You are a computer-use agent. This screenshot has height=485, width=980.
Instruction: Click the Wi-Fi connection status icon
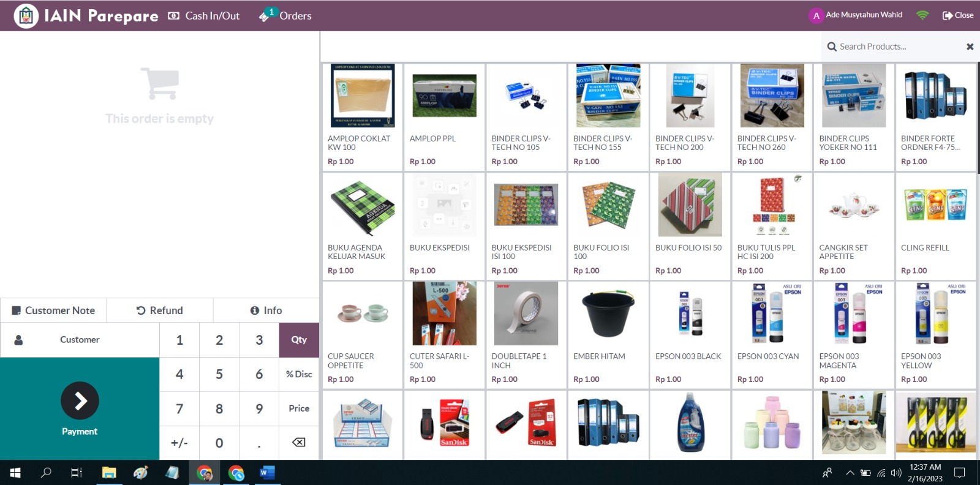pos(922,15)
